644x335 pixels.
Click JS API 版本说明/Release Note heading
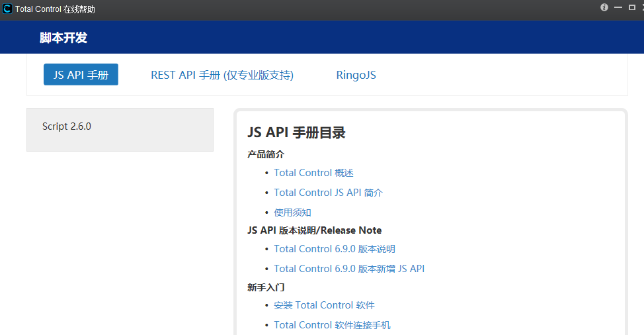[x=315, y=230]
